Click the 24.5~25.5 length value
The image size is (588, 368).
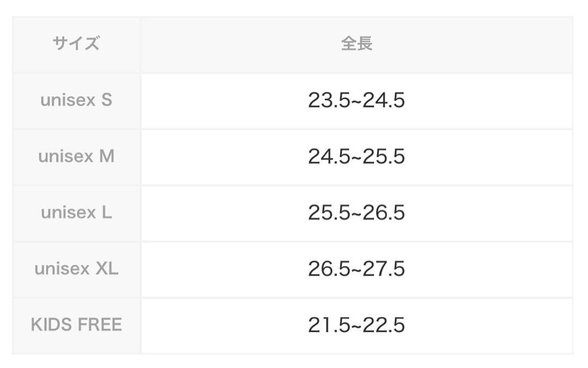pyautogui.click(x=357, y=156)
